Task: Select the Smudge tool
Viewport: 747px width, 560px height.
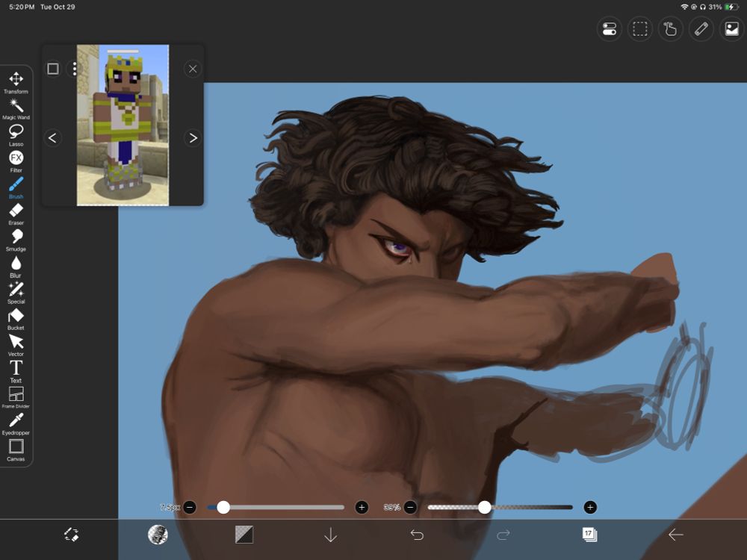Action: click(16, 240)
